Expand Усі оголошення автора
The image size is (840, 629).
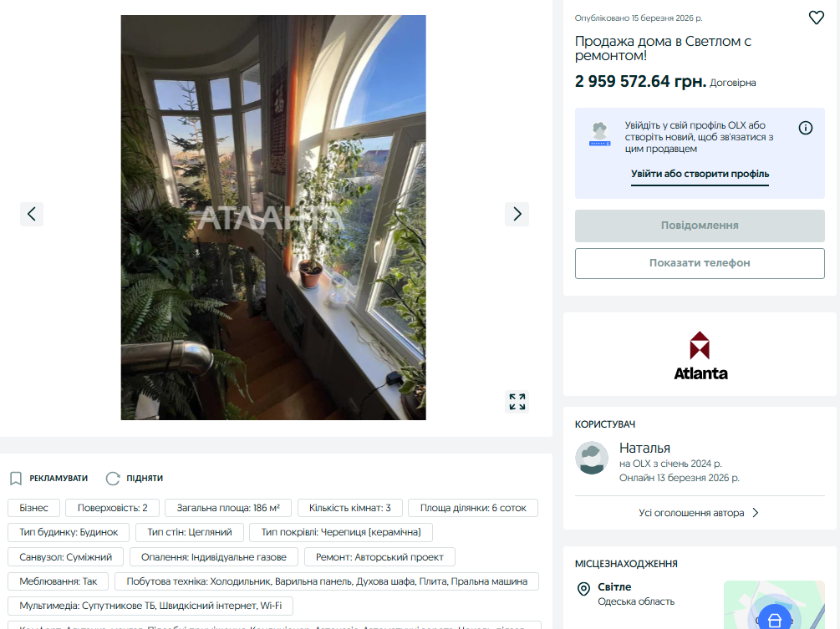tap(700, 513)
